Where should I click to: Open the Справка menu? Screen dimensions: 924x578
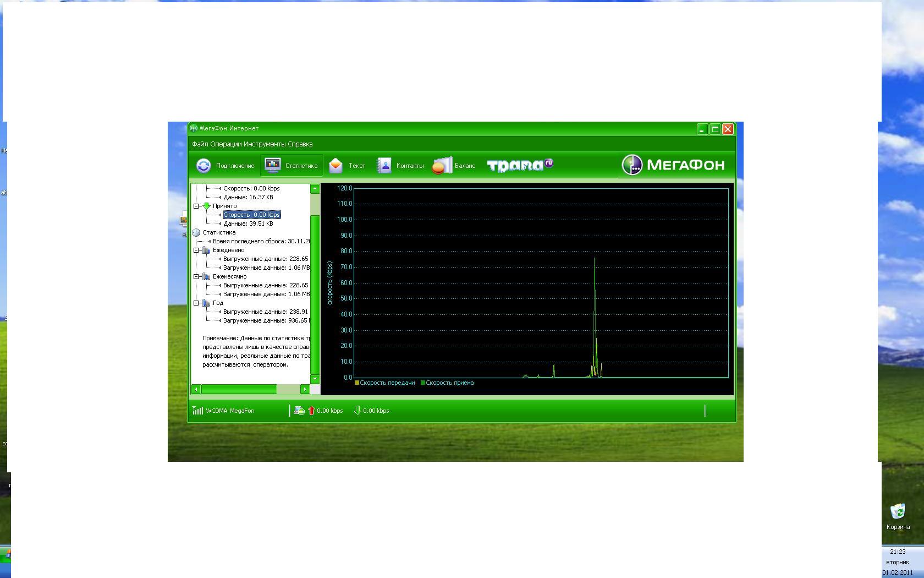click(x=300, y=144)
